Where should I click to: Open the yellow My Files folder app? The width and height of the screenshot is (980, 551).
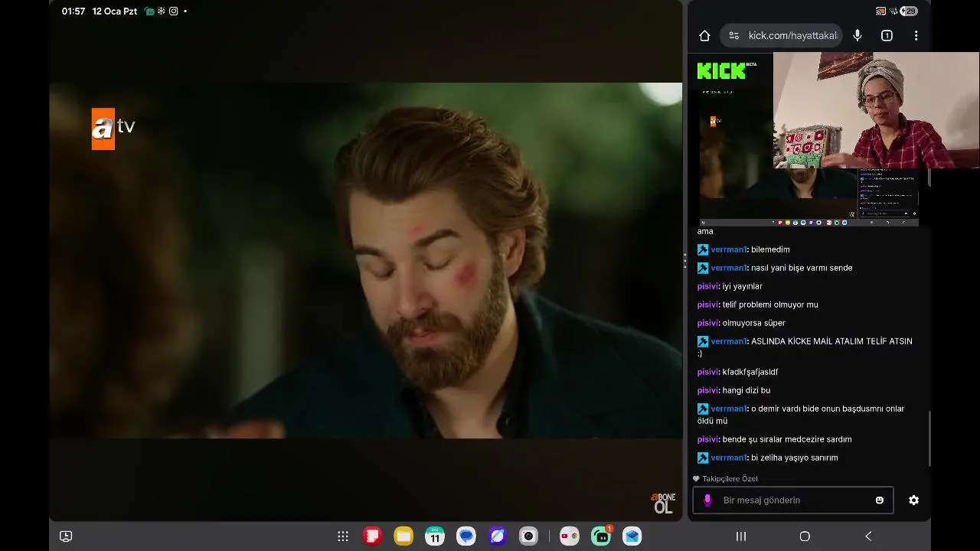pyautogui.click(x=403, y=536)
